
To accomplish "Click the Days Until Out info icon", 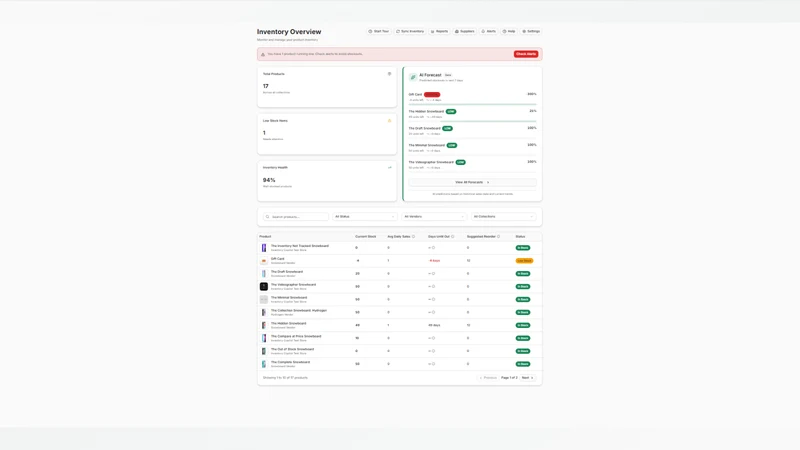I will tap(453, 237).
